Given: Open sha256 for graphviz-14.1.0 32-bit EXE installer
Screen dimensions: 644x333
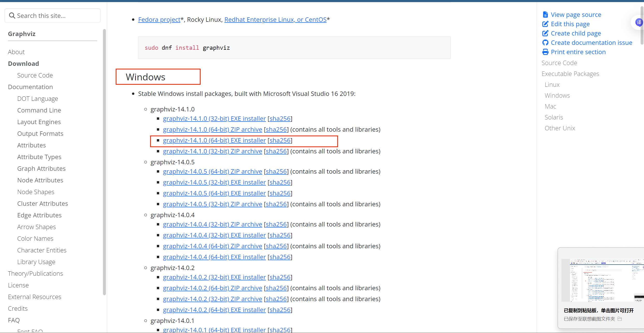Looking at the screenshot, I should (280, 119).
